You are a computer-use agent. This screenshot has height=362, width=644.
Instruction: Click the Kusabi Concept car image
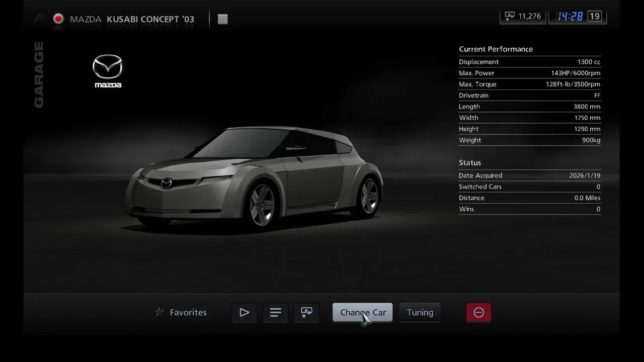[x=255, y=178]
